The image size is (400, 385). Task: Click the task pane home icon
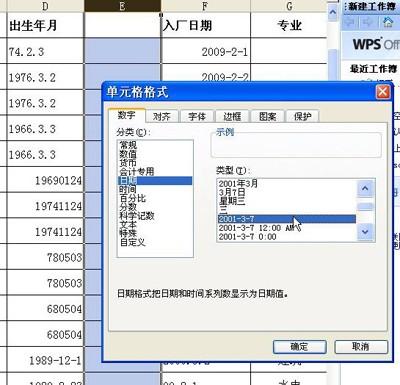(x=388, y=22)
